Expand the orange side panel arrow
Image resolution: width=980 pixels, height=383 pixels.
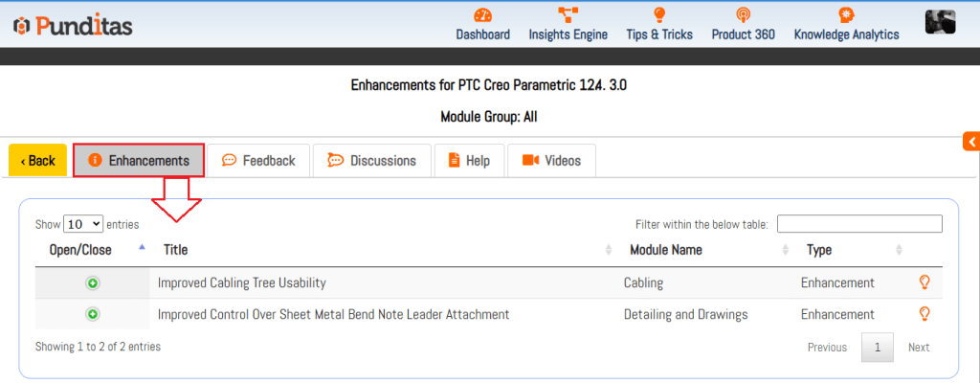(x=970, y=143)
